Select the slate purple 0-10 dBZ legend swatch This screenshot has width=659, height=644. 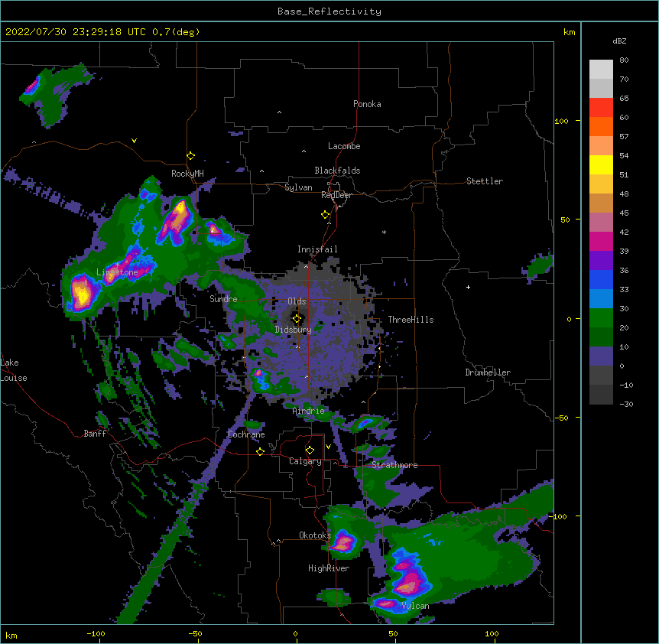point(601,356)
